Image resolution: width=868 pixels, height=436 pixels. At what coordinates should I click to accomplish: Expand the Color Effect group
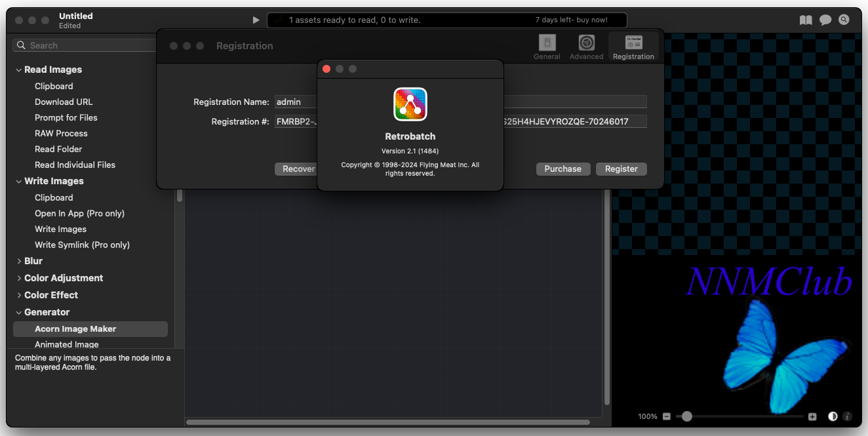tap(18, 295)
